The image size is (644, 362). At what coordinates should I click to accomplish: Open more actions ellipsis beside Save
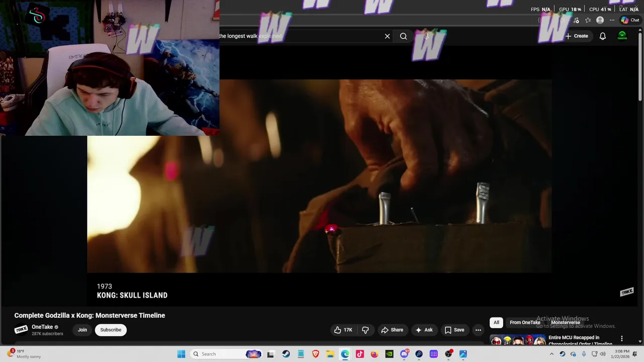(478, 330)
